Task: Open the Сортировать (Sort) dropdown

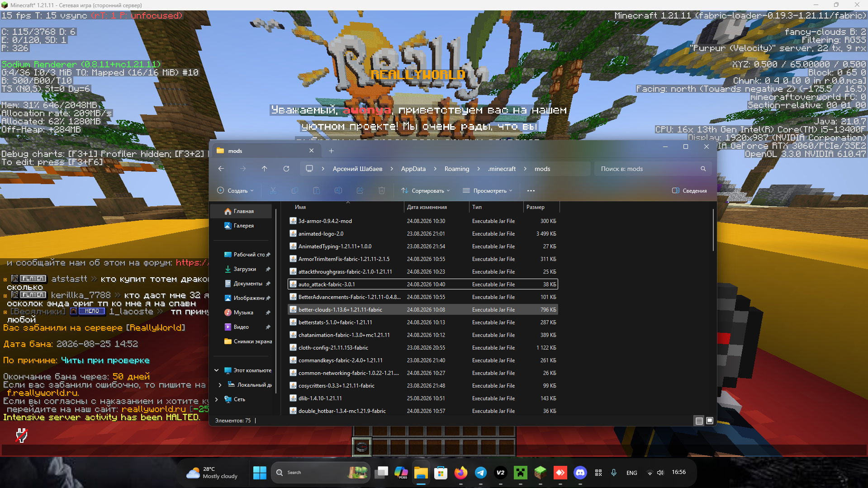Action: (426, 191)
